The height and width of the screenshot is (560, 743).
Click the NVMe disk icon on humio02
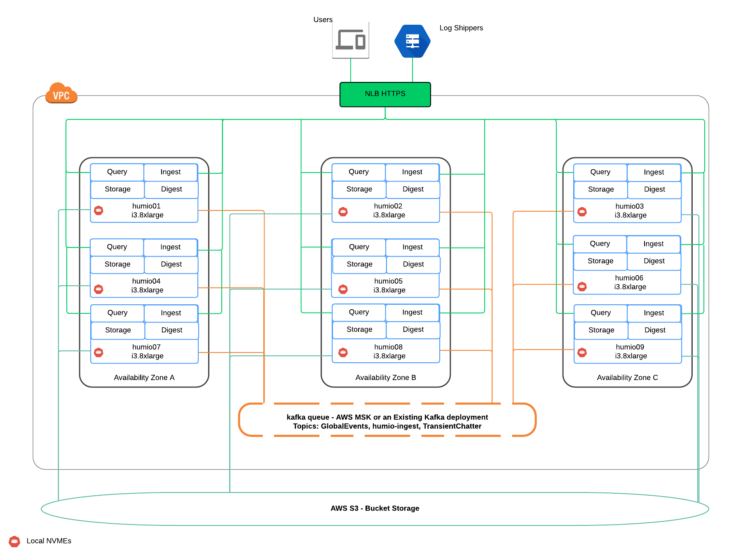(343, 212)
